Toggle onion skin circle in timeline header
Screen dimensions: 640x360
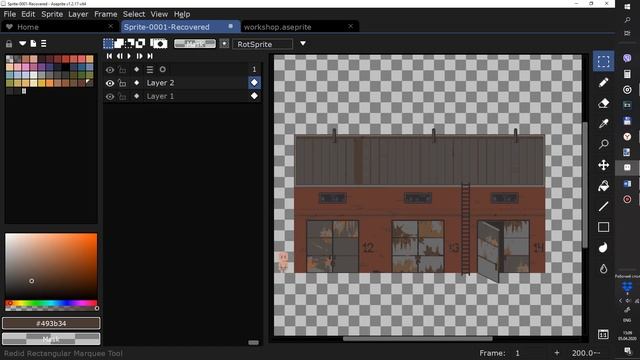pos(162,69)
